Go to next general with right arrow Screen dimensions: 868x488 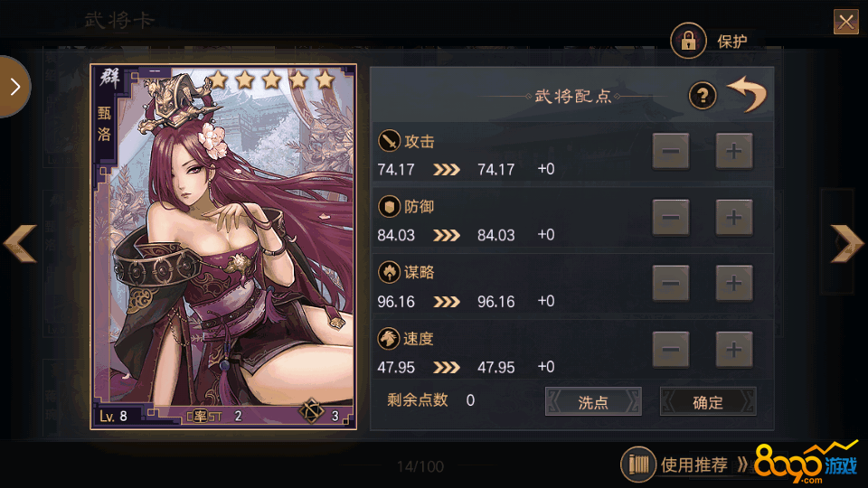pyautogui.click(x=847, y=243)
